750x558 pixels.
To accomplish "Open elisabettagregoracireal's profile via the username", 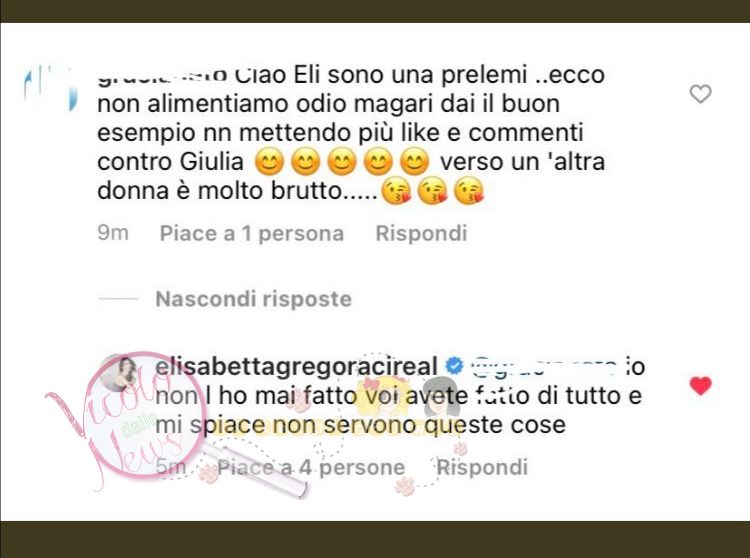I will point(297,366).
